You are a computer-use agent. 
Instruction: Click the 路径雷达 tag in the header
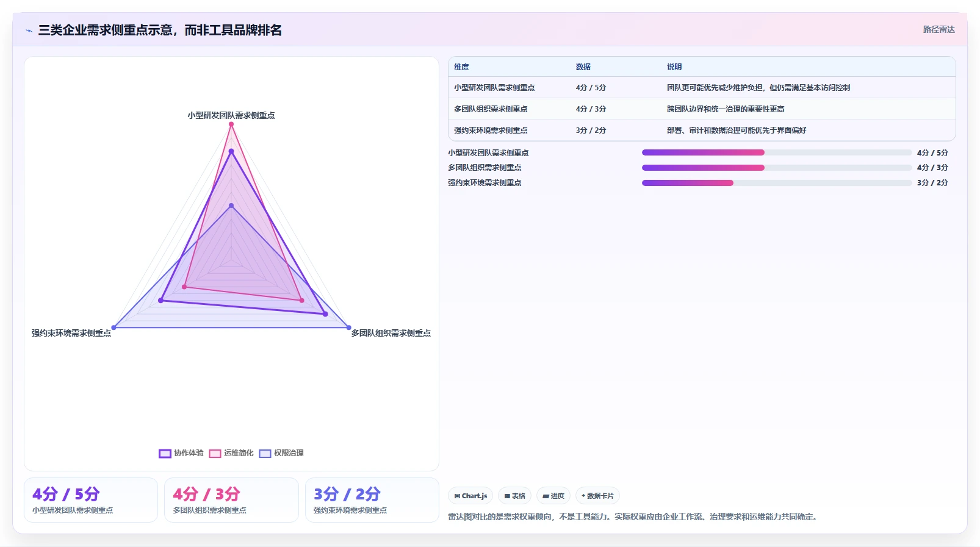[939, 29]
